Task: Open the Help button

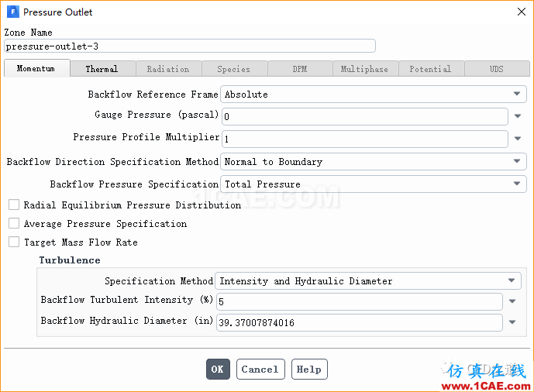Action: 309,370
